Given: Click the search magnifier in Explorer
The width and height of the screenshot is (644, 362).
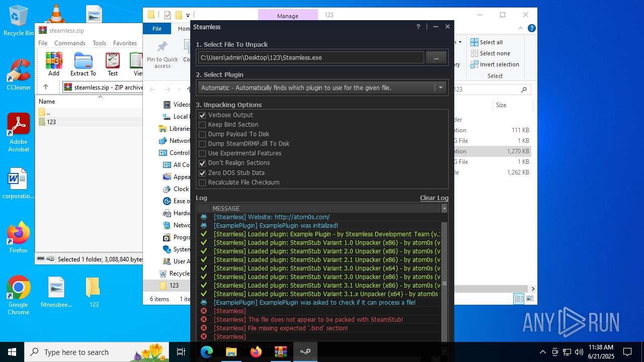Looking at the screenshot, I should click(524, 89).
